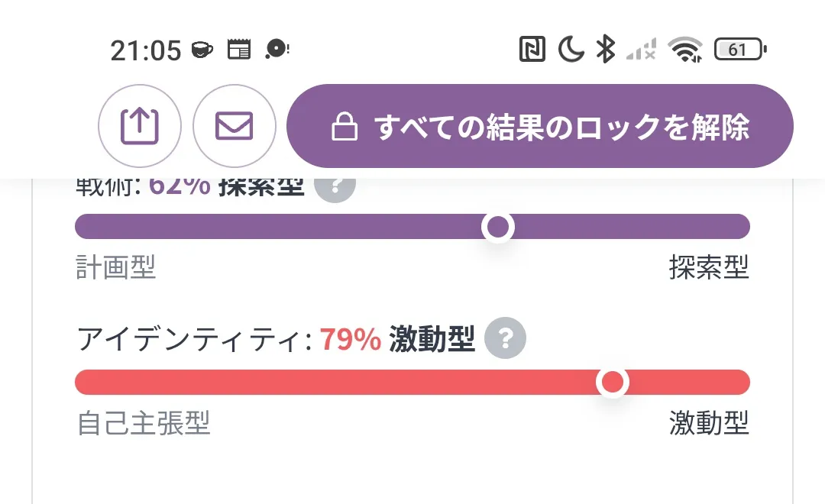Viewport: 825px width, 504px height.
Task: Tap すべての結果のロックを解除 button
Action: [539, 126]
